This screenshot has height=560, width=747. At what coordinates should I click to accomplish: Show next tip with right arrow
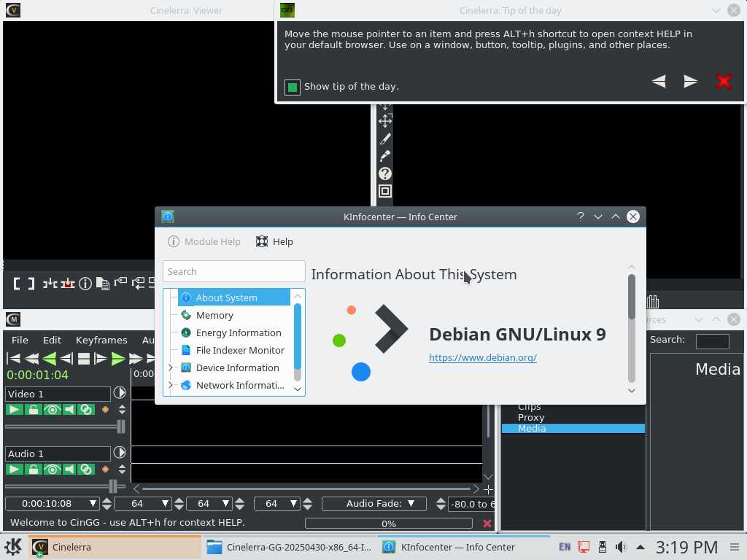point(690,82)
